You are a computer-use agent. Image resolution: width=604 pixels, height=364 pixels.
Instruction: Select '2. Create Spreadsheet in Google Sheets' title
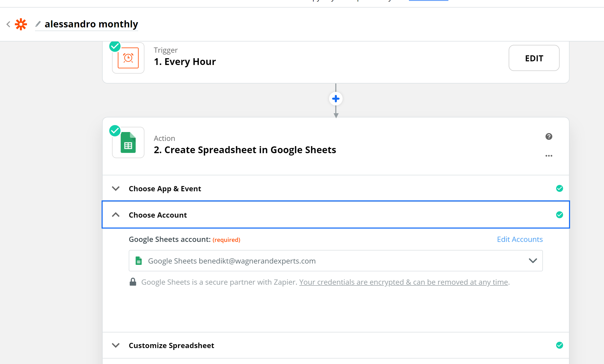(x=245, y=150)
